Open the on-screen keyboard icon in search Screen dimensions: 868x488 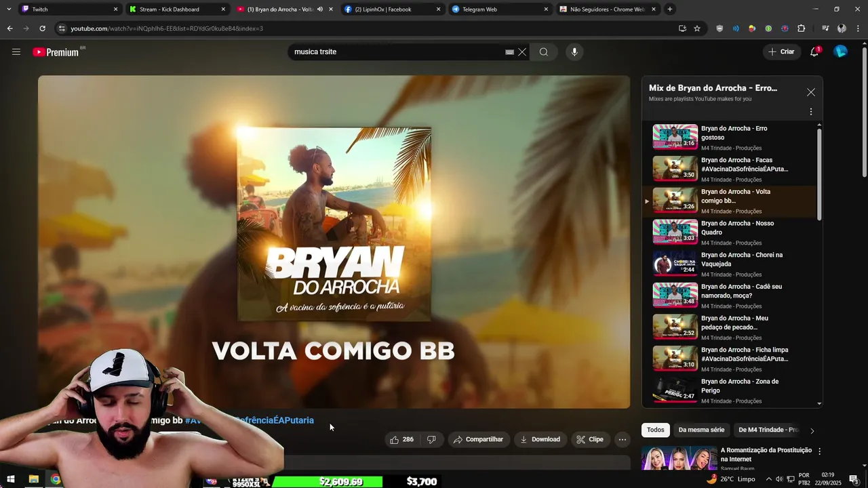tap(509, 52)
